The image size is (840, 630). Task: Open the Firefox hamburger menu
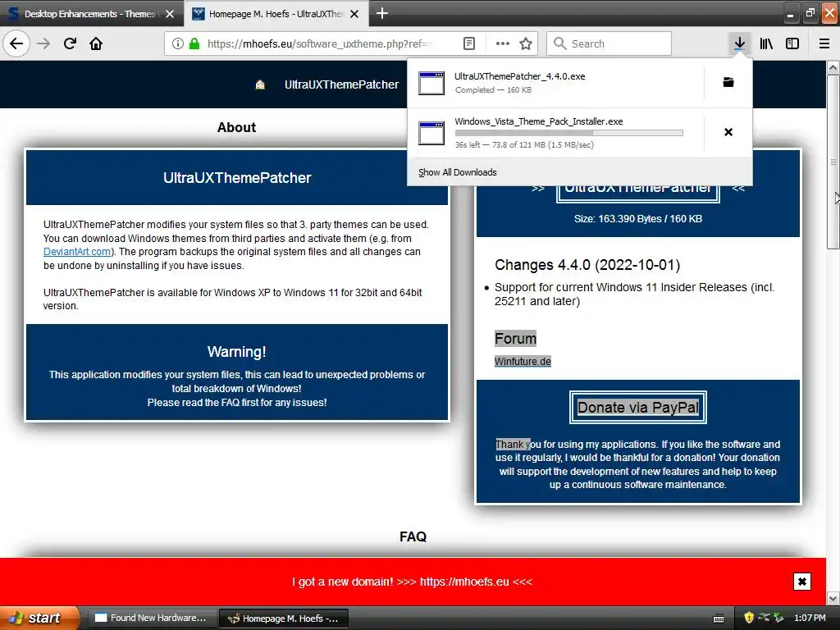coord(824,43)
